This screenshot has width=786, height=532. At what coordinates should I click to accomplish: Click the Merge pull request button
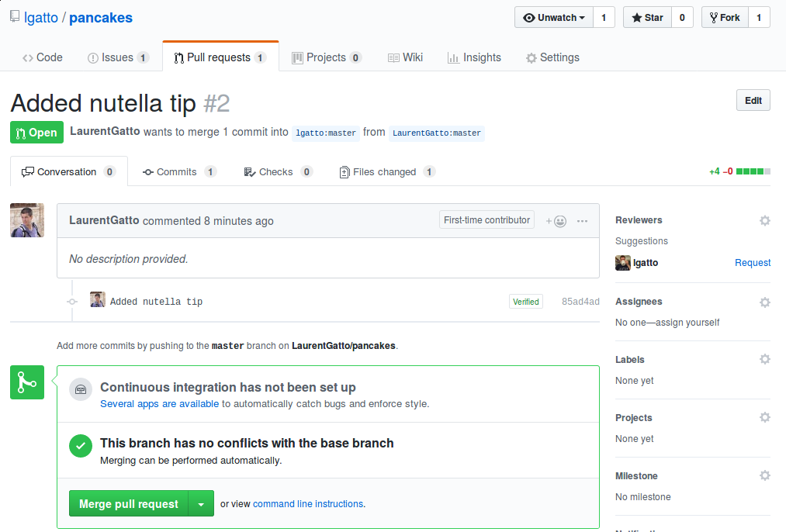coord(128,503)
